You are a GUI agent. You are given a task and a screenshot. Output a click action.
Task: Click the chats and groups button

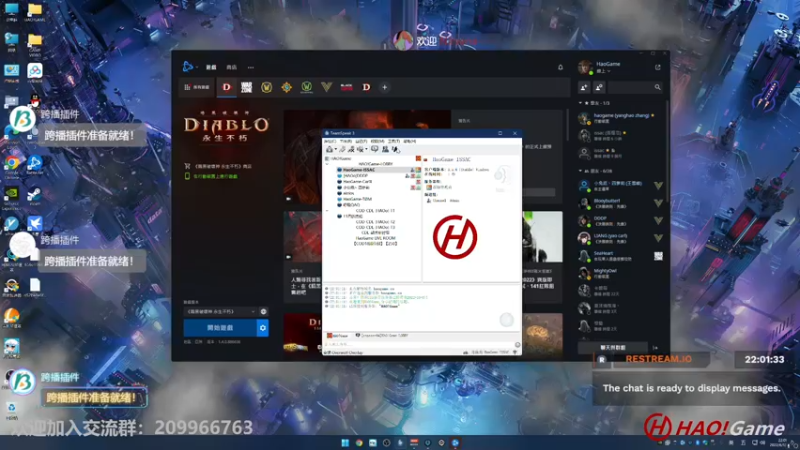click(613, 347)
